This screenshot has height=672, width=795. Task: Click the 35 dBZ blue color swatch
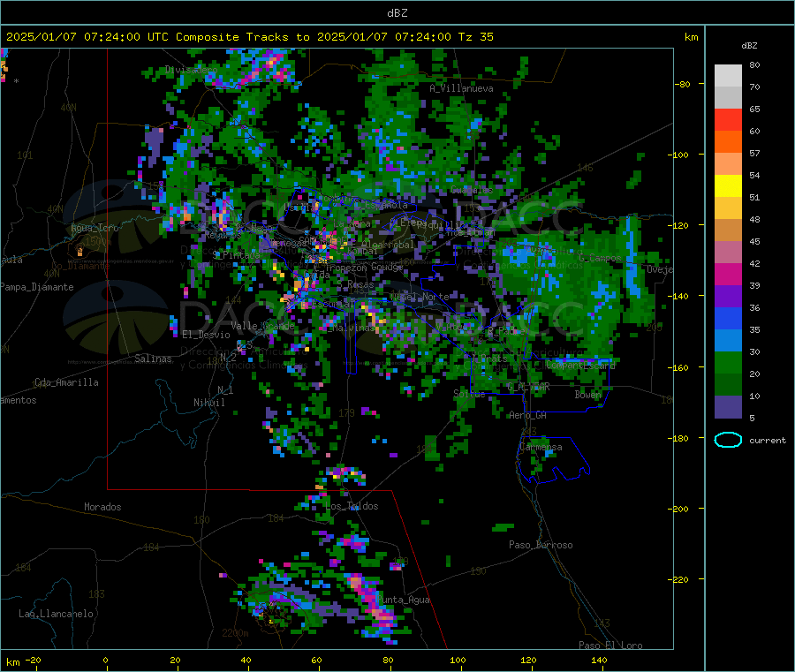728,341
